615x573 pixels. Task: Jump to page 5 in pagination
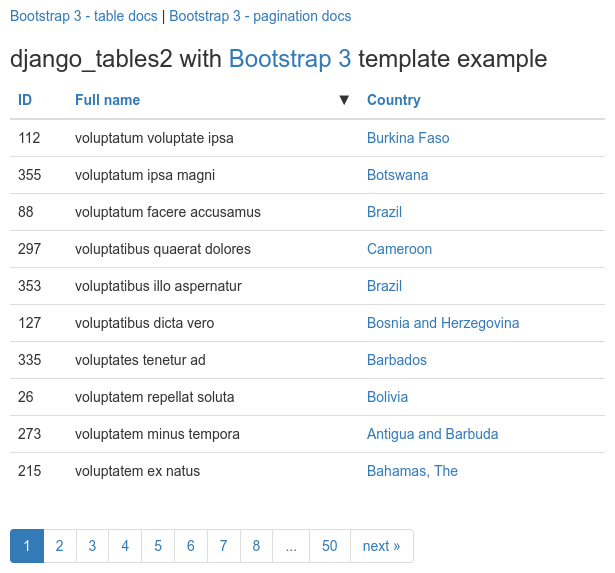[158, 546]
